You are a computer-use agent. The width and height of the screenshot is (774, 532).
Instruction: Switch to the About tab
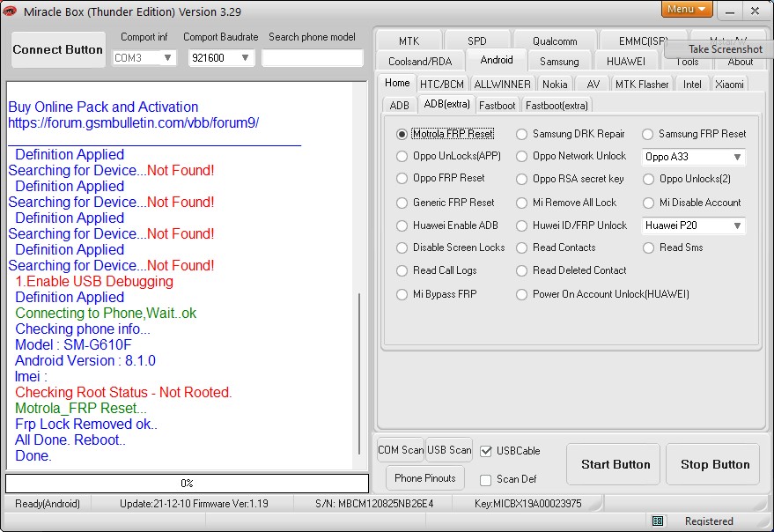pyautogui.click(x=740, y=63)
